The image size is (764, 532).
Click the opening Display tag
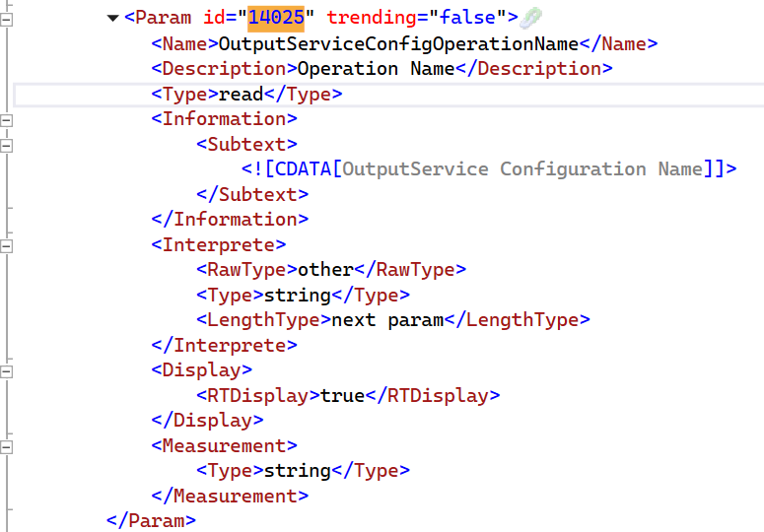(x=202, y=370)
